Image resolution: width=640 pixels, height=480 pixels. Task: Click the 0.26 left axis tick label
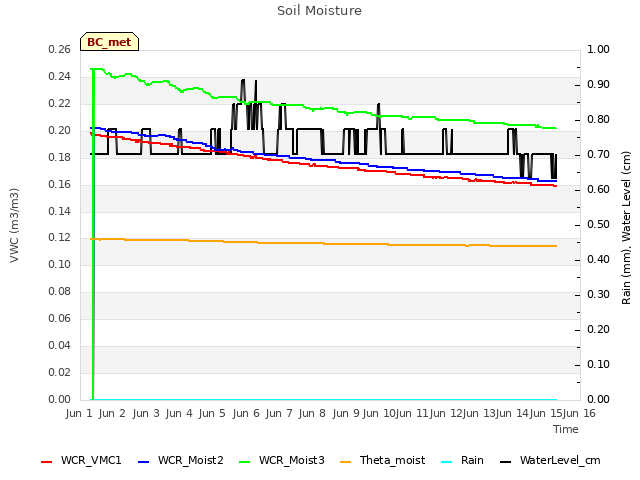(60, 49)
